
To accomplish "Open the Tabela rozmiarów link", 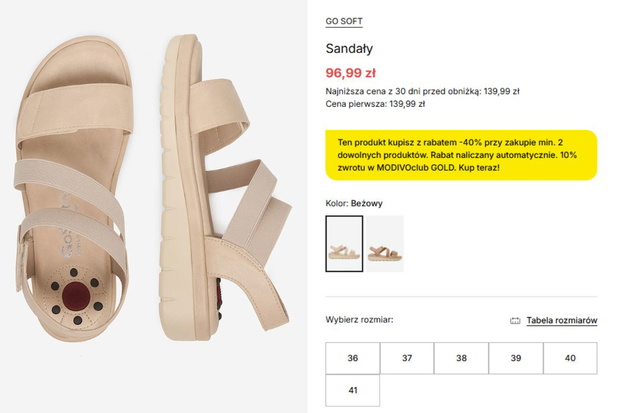I will [x=561, y=320].
